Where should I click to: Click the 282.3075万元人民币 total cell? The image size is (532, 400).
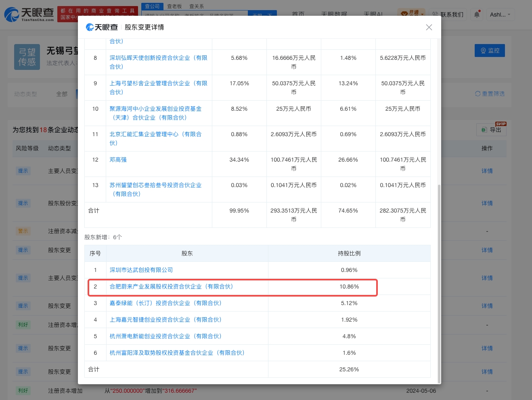coord(403,215)
